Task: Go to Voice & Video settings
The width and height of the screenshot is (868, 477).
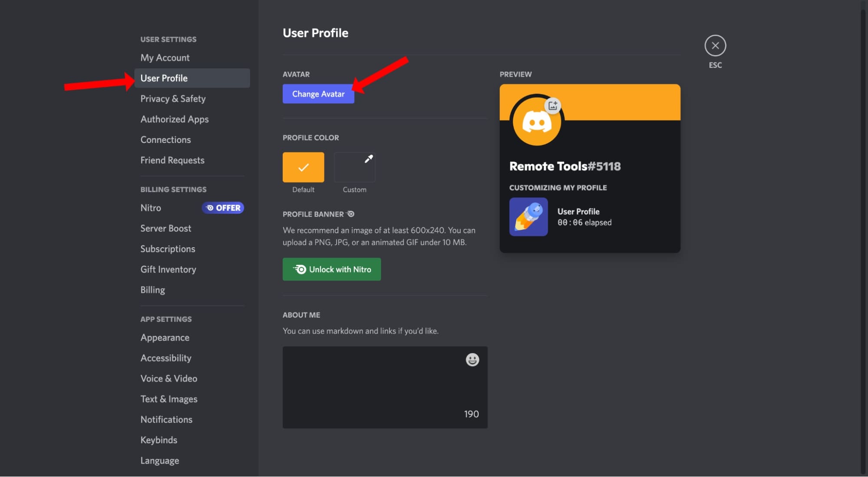Action: 192,378
